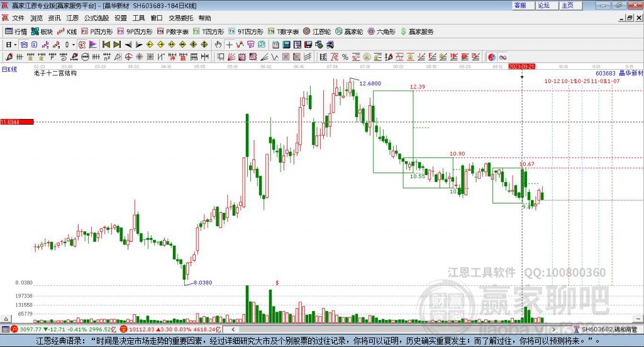Screen dimensions: 644x347
Task: Click the red 11.6944 price label
Action: pyautogui.click(x=17, y=122)
